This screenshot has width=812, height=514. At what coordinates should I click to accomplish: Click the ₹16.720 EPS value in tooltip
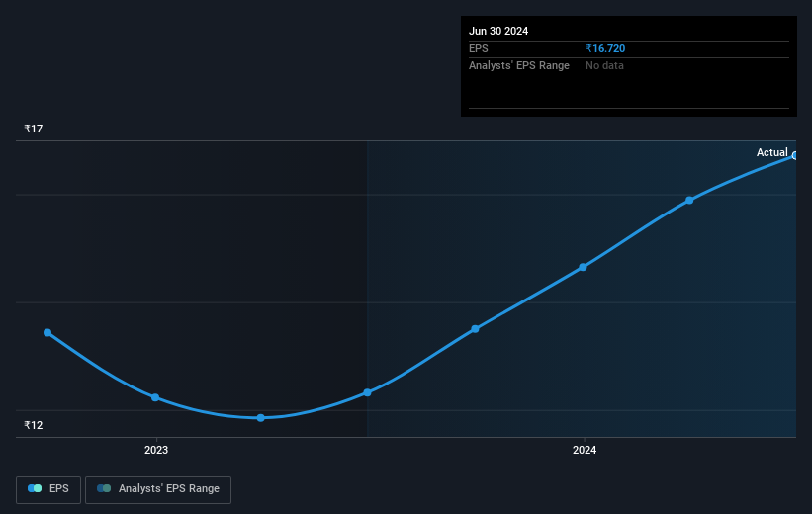605,48
